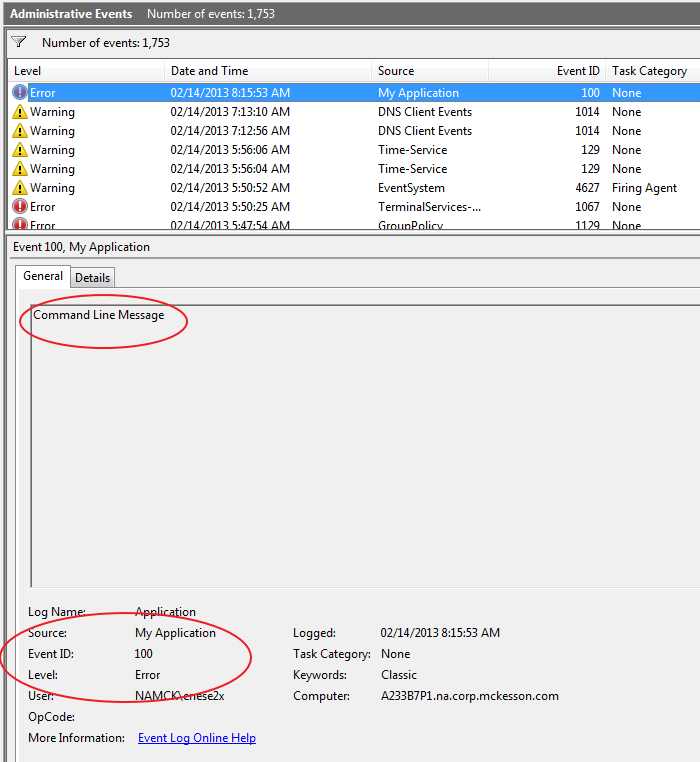Click Firing Agent task category cell
Viewport: 700px width, 762px height.
coord(644,188)
